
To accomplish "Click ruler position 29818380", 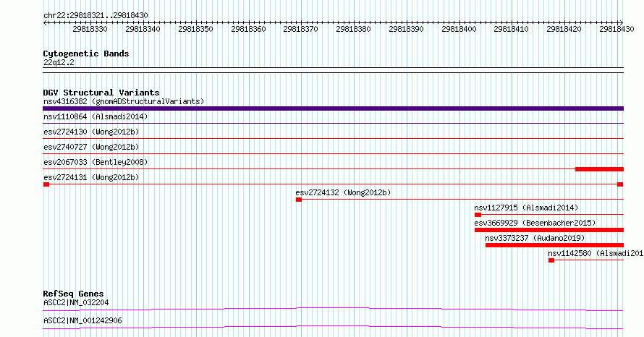I will click(x=353, y=29).
